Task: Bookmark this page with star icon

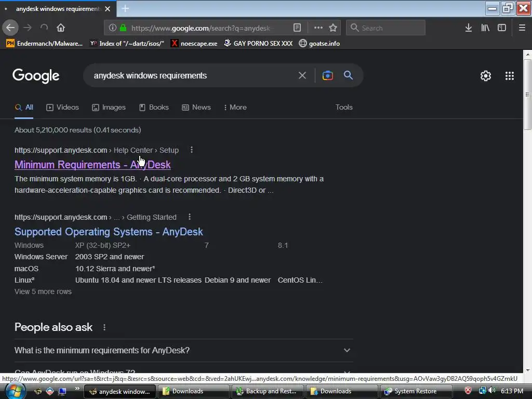Action: (333, 28)
